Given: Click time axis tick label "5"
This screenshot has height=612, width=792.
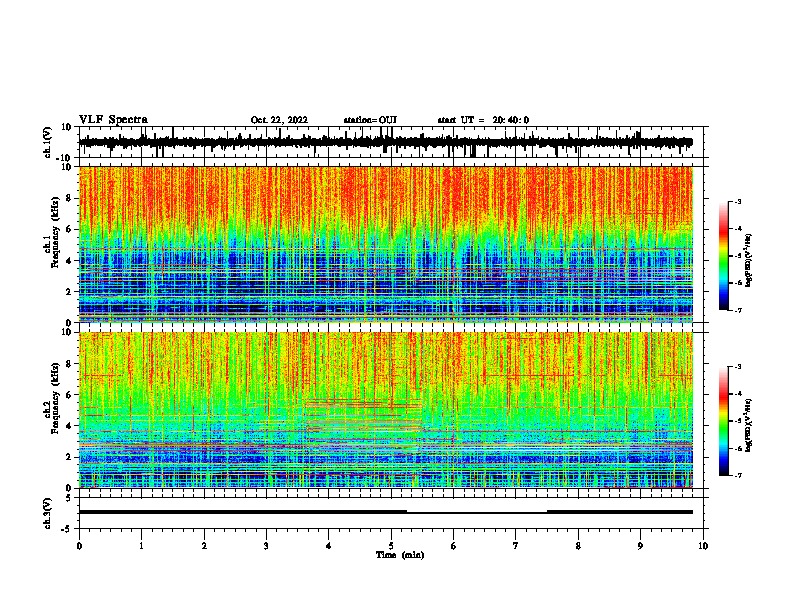Looking at the screenshot, I should click(391, 546).
